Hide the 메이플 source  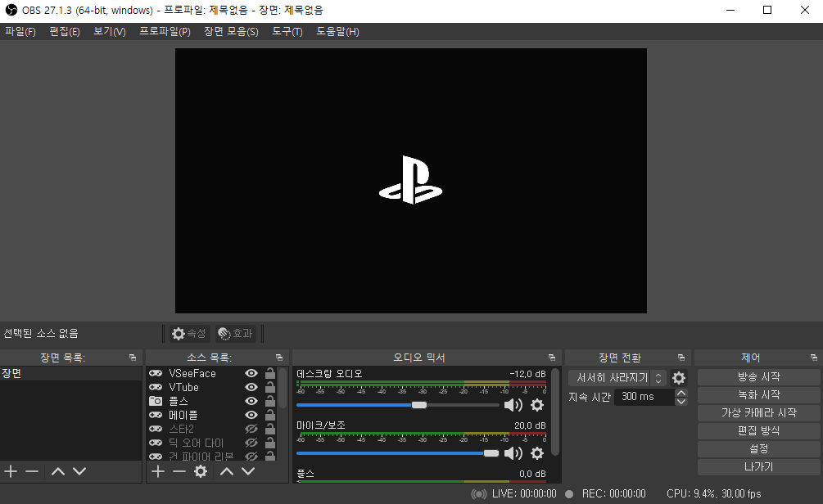tap(251, 415)
